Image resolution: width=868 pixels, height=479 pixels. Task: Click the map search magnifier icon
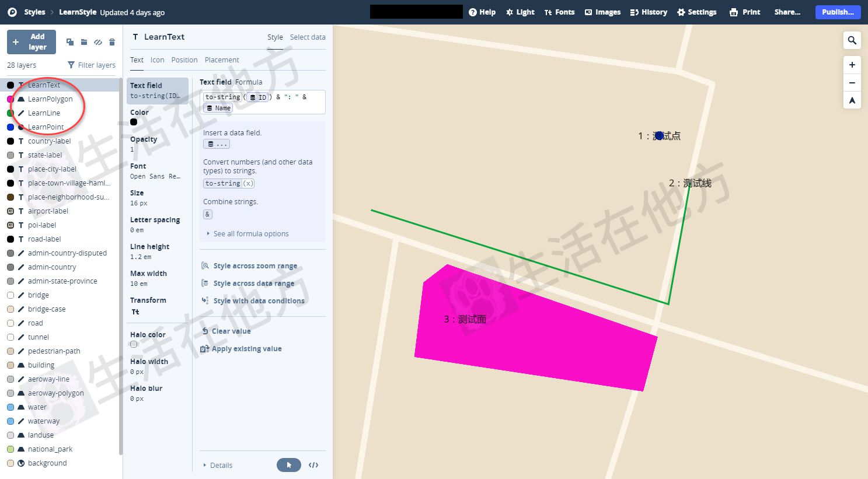[x=852, y=40]
